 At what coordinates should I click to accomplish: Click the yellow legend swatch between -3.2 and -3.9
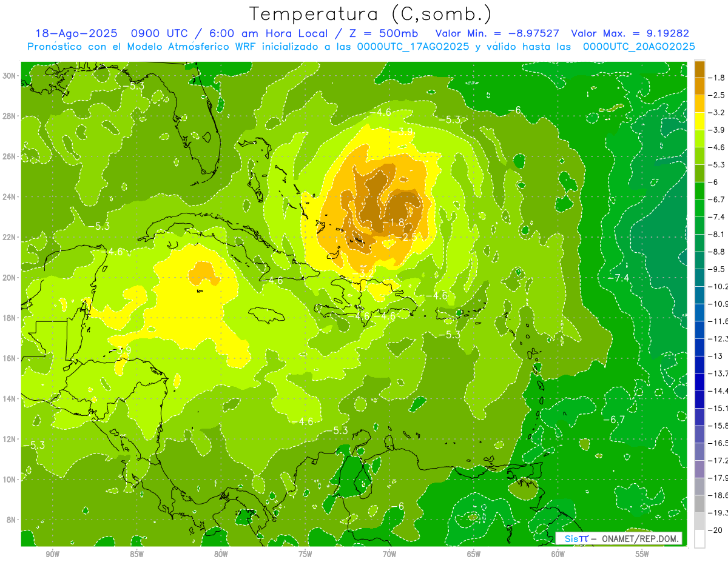click(699, 121)
